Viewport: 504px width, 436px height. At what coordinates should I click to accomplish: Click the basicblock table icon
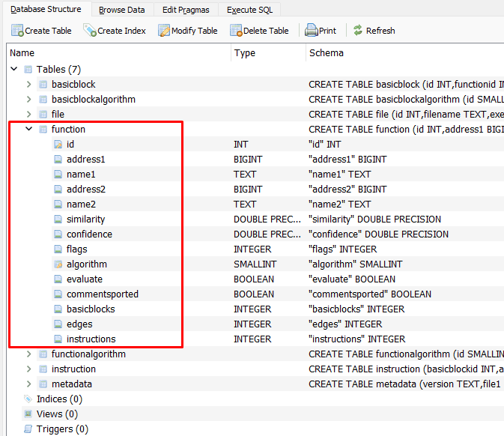click(x=43, y=85)
